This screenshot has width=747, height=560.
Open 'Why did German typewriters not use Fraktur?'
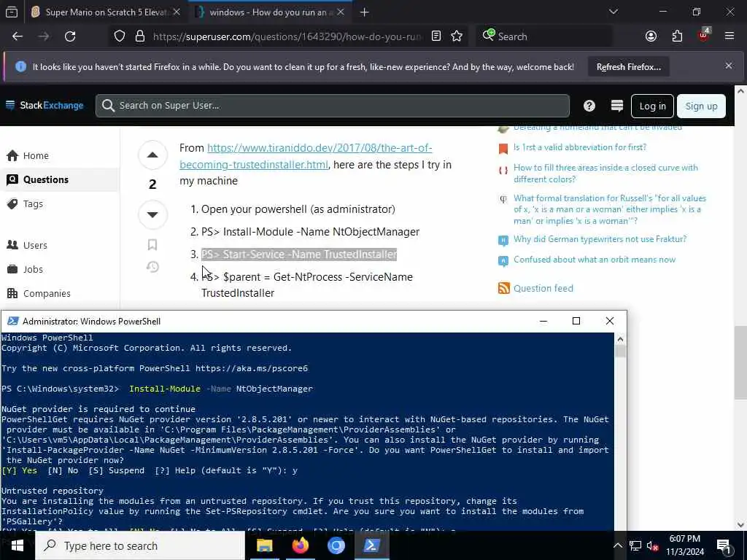(600, 239)
